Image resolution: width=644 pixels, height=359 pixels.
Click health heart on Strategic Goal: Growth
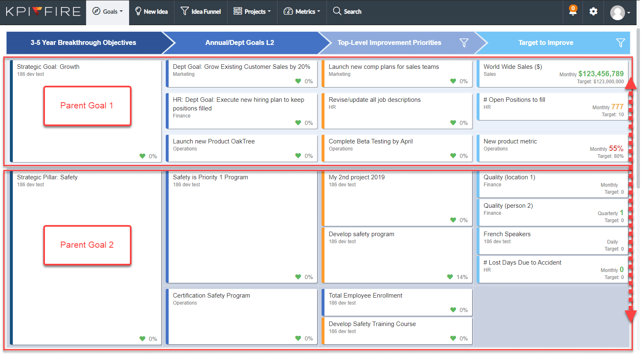[142, 156]
